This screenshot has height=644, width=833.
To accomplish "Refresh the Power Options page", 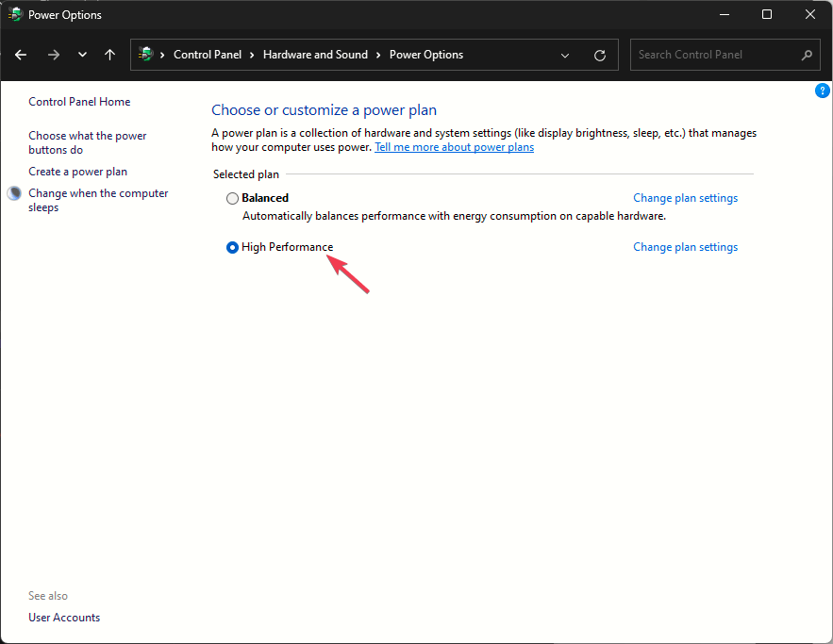I will (x=599, y=55).
